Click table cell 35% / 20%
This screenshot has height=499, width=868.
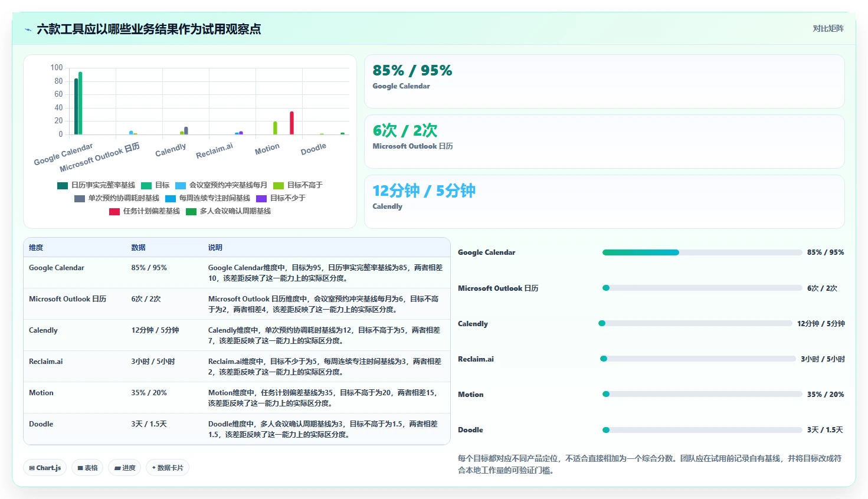point(149,393)
